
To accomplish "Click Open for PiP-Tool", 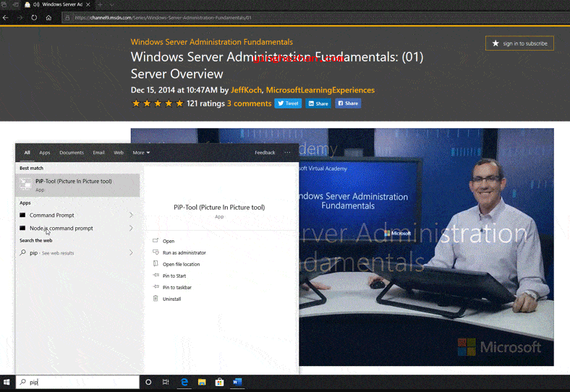I will coord(169,241).
